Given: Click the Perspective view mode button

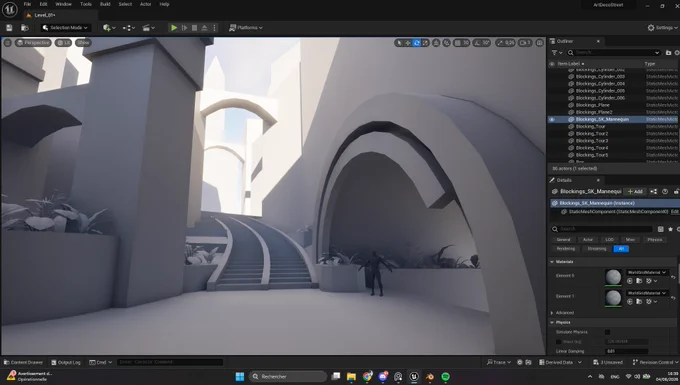Looking at the screenshot, I should click(x=33, y=42).
